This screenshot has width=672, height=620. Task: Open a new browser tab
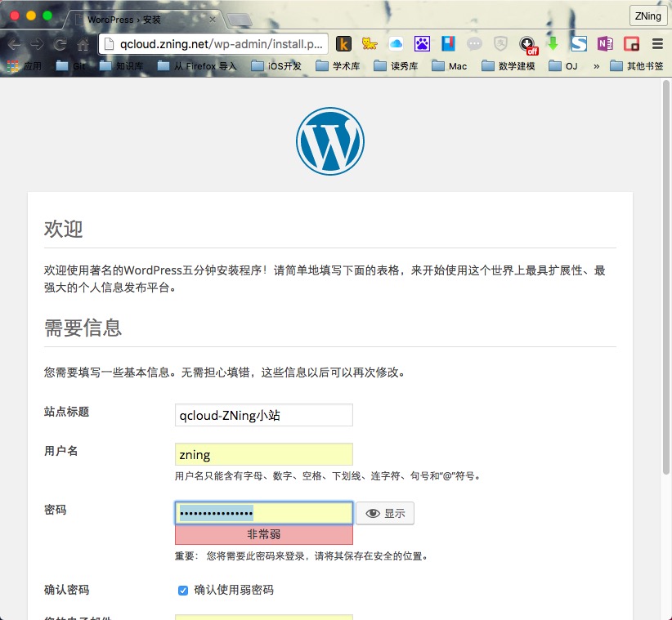point(240,20)
